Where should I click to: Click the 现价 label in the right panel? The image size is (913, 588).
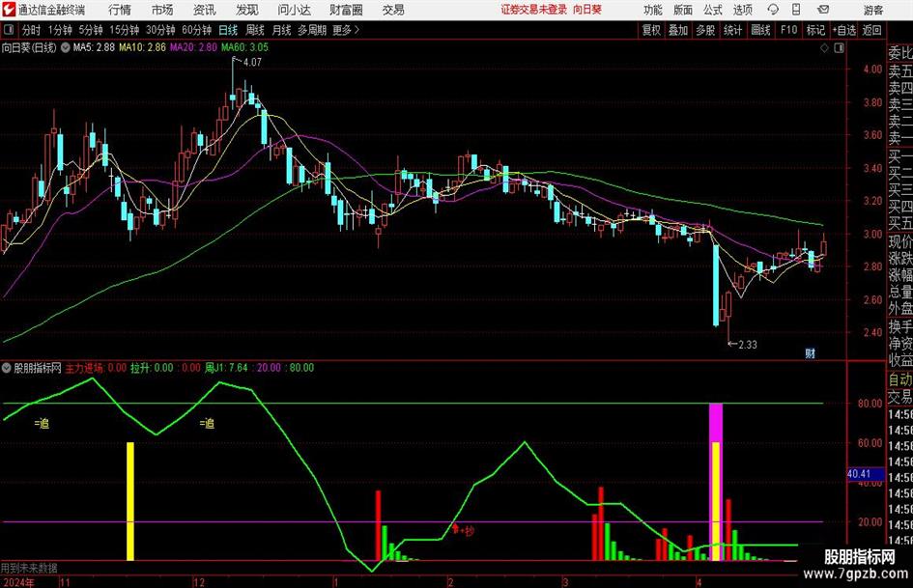(x=900, y=241)
